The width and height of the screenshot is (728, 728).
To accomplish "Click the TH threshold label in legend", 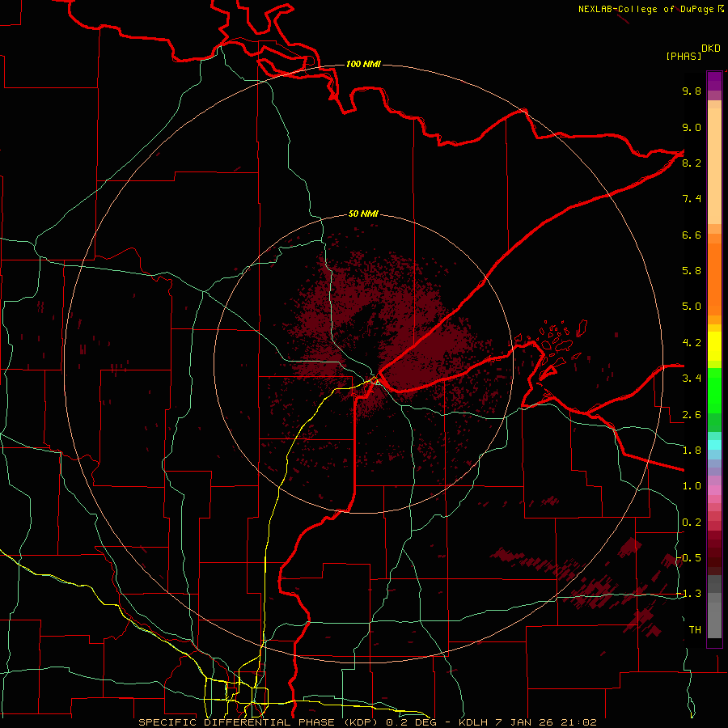I will click(695, 629).
